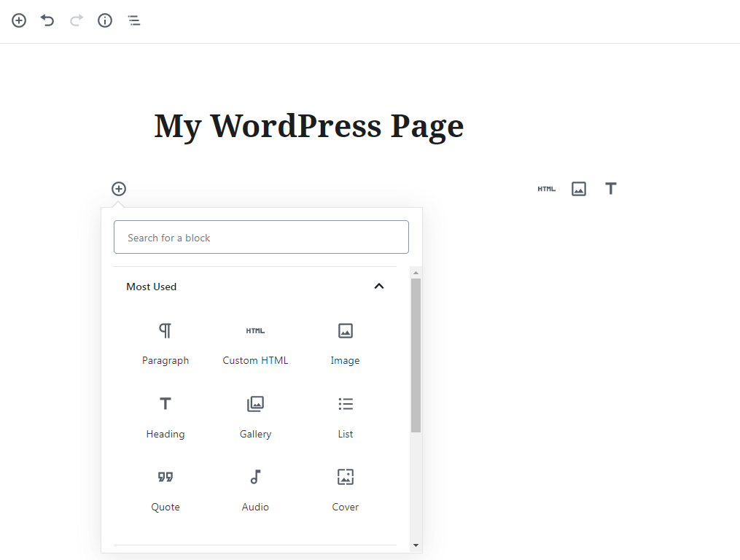Add Heading via quick shortcut T icon
The image size is (740, 560).
click(x=611, y=189)
